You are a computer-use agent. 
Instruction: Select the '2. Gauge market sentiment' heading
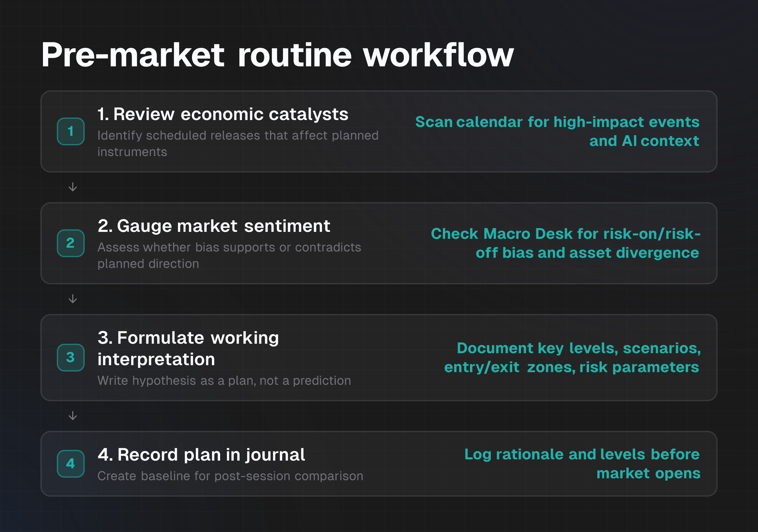pos(214,226)
